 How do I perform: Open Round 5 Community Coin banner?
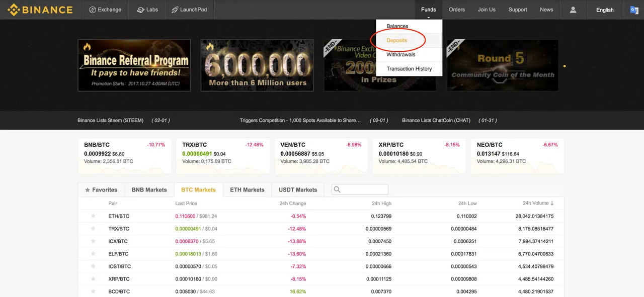[x=503, y=65]
